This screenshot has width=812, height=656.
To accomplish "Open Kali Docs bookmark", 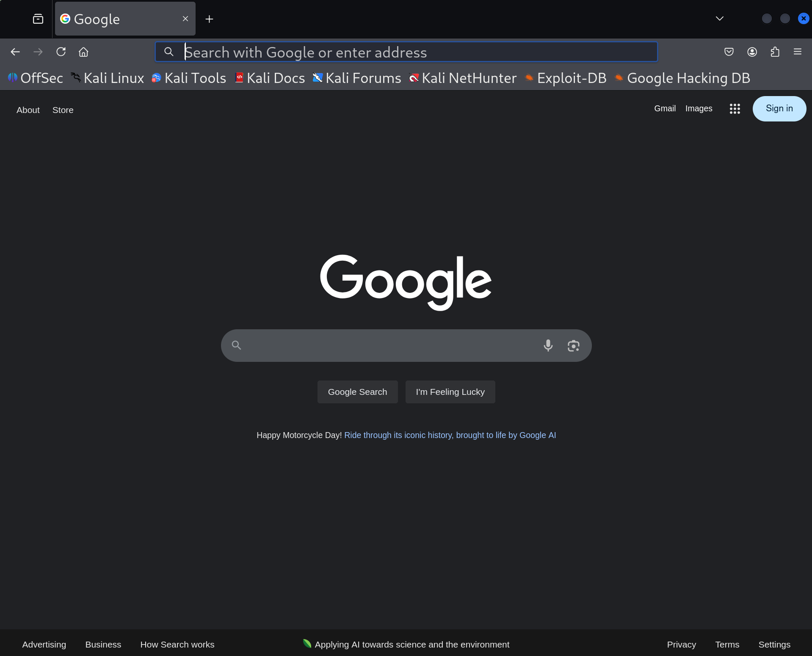I will pos(270,78).
